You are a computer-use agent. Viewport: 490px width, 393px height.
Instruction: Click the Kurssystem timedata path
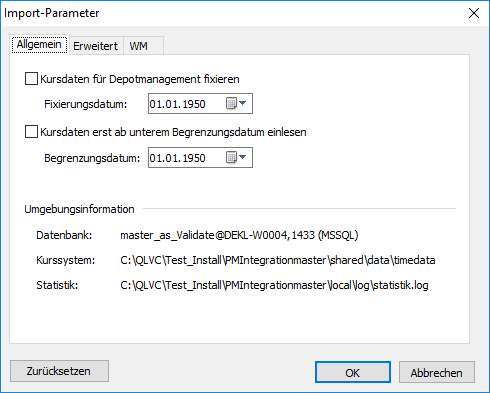pos(278,260)
